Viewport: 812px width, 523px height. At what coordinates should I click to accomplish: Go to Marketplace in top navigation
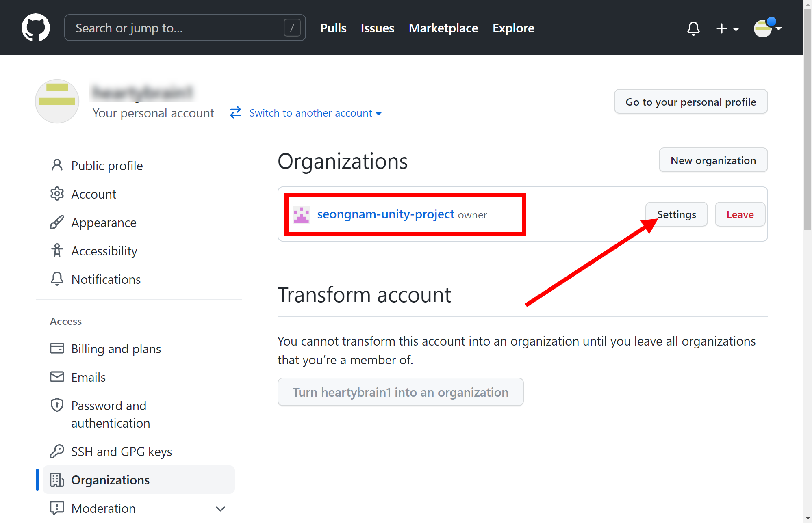(443, 28)
